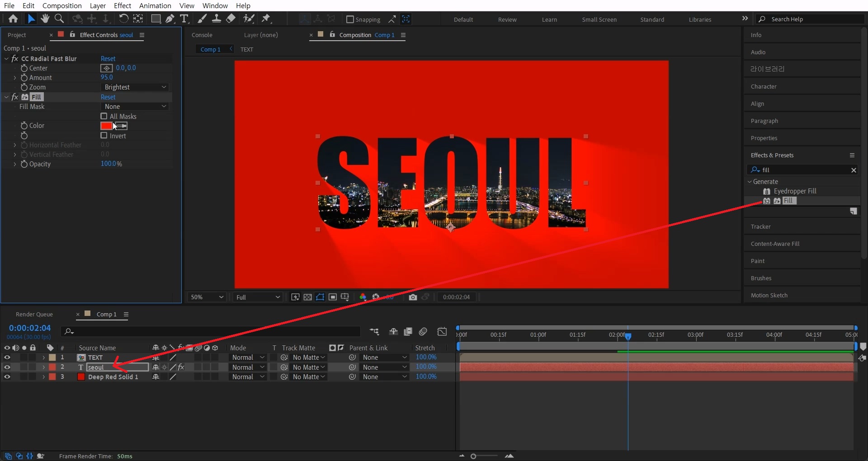
Task: Toggle the Snapping checkbox
Action: coord(349,19)
